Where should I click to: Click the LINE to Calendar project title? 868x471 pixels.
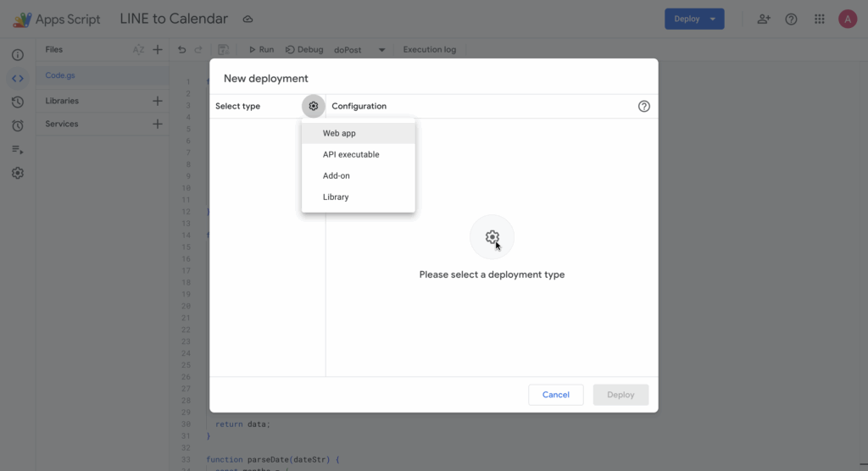coord(174,19)
